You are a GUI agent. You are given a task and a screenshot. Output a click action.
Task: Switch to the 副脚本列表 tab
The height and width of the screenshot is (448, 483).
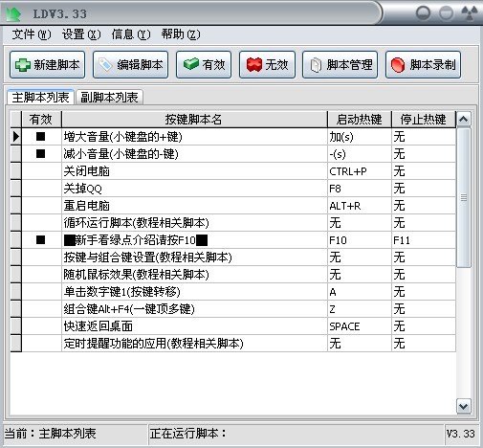tap(109, 97)
